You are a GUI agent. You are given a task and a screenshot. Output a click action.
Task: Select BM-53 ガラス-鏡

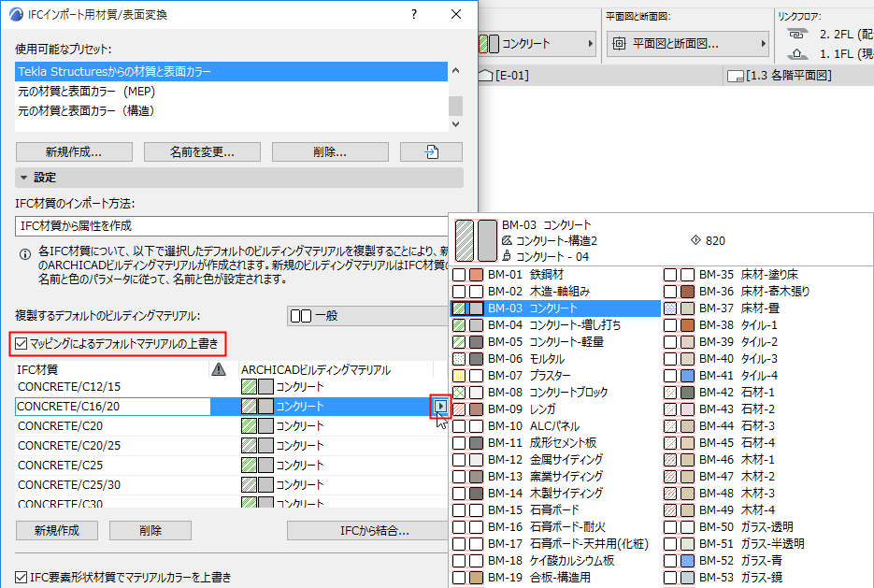767,578
